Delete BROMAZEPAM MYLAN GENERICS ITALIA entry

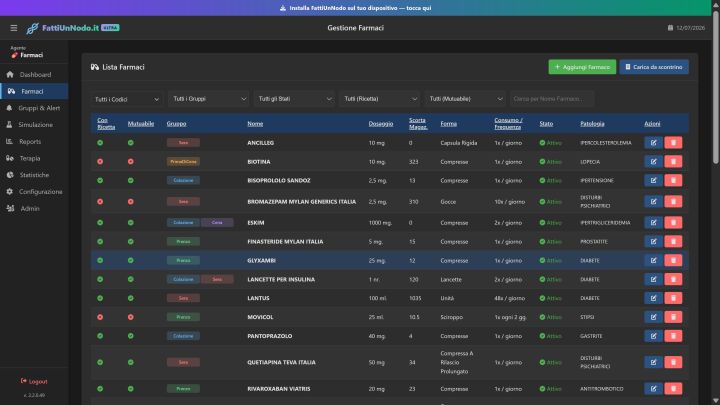click(x=673, y=202)
